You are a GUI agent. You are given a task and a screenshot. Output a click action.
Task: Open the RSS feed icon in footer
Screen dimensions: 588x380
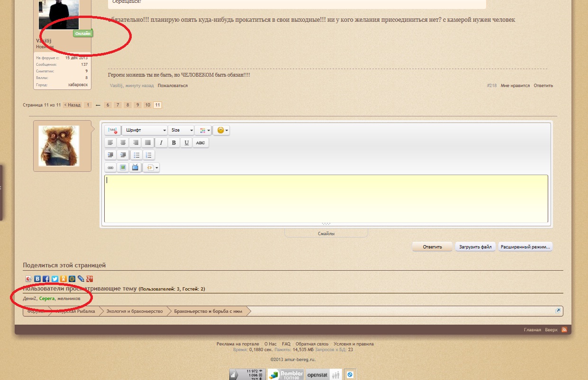[x=564, y=330]
